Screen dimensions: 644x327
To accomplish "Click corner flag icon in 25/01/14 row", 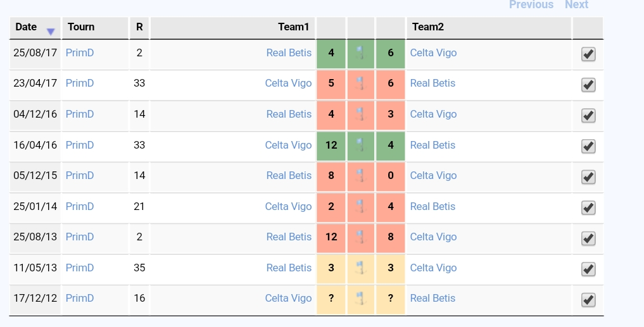I will point(360,206).
